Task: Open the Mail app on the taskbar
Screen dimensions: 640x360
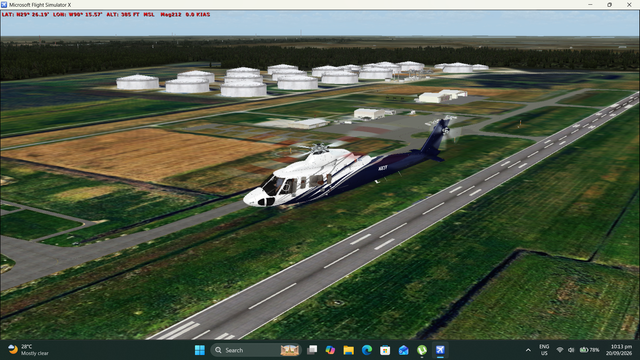Action: coord(403,350)
